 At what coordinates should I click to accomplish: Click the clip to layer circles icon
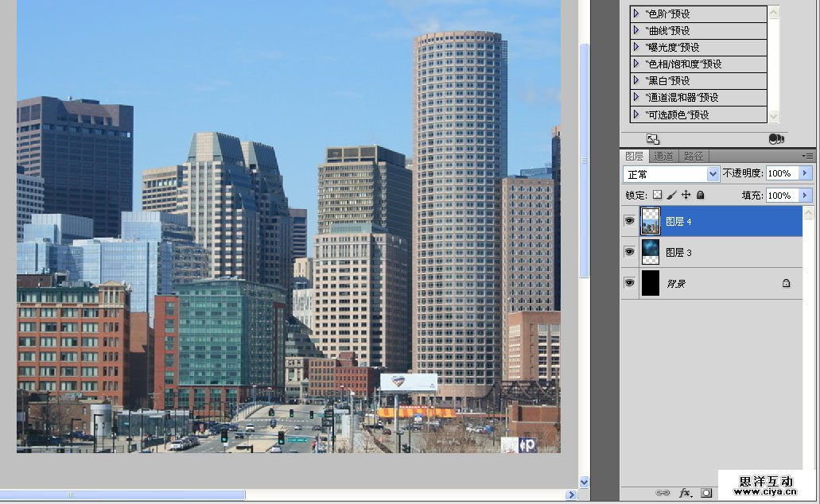(776, 138)
